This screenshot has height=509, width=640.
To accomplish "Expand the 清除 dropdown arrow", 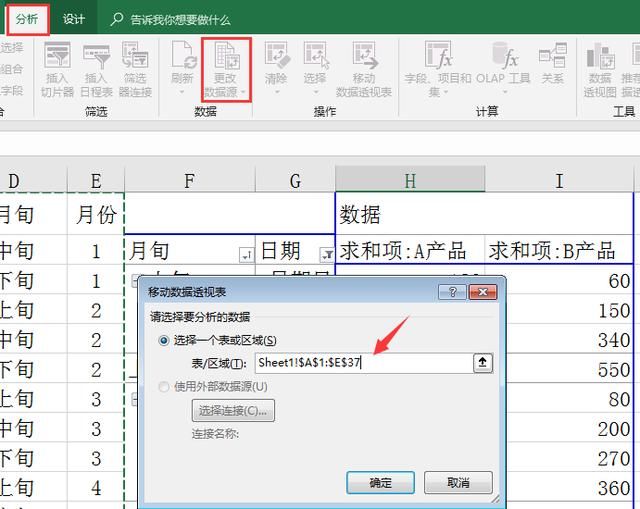I will click(x=277, y=92).
